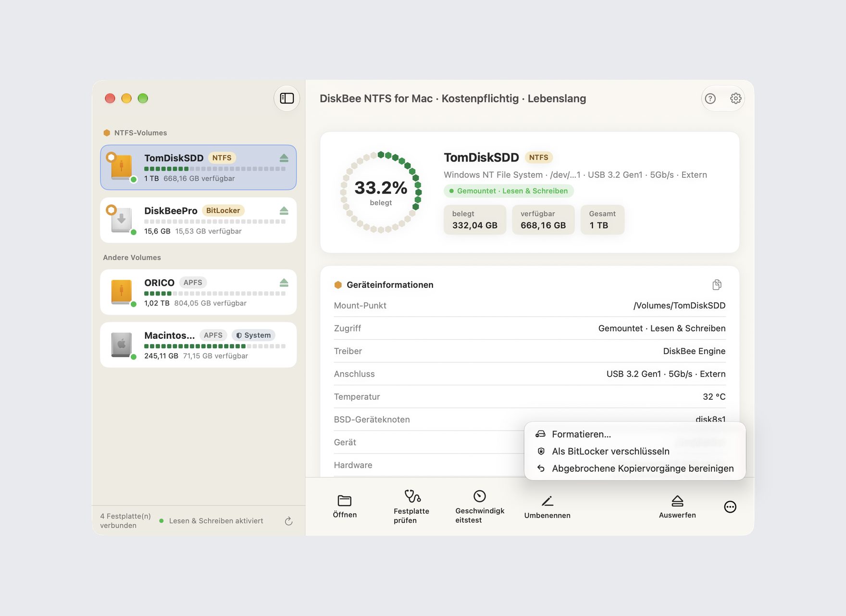The image size is (846, 616).
Task: Open the volume with Öffnen folder icon
Action: point(345,506)
